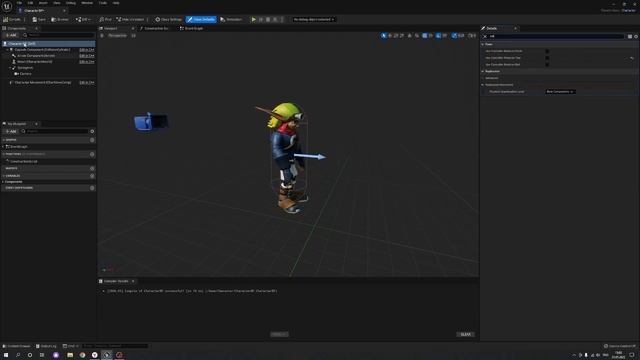Browse to the asset in the Content Browser
Image resolution: width=640 pixels, height=360 pixels.
60,19
